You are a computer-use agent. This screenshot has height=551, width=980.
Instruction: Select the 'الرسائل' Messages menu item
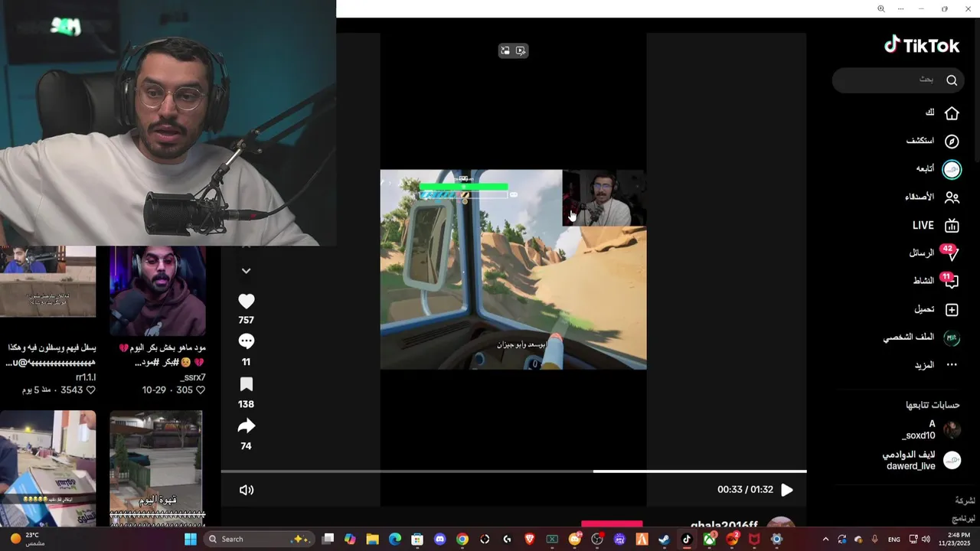(922, 253)
